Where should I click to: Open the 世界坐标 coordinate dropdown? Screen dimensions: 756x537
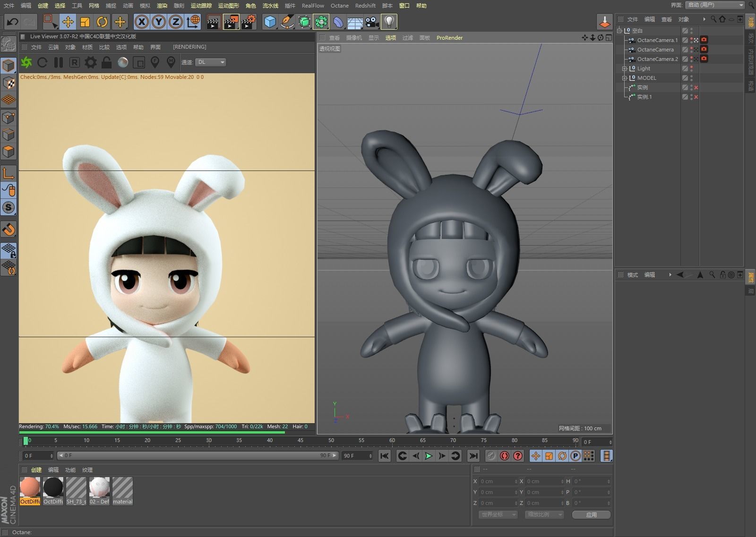[498, 515]
